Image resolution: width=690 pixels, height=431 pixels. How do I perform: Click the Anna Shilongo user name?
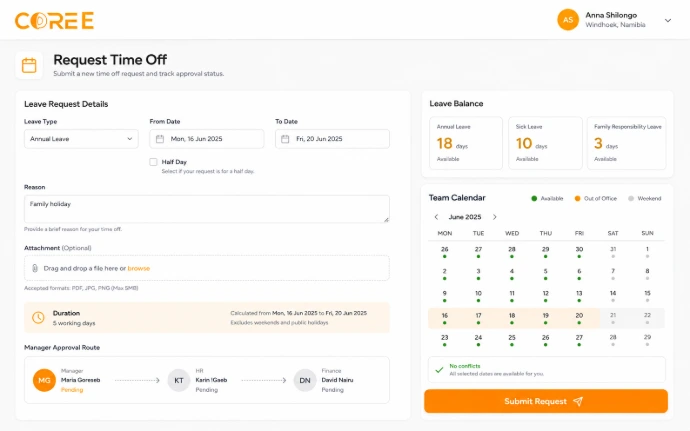click(611, 15)
